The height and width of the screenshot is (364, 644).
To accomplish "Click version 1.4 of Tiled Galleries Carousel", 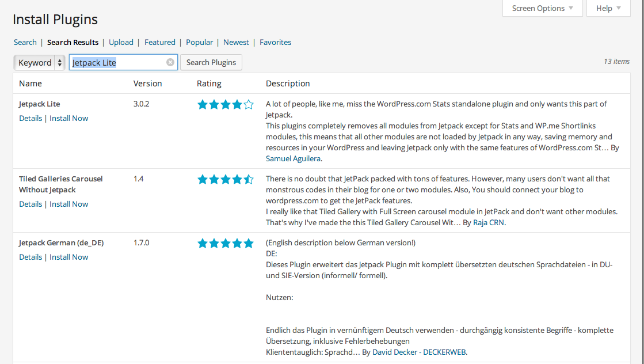I will [138, 179].
